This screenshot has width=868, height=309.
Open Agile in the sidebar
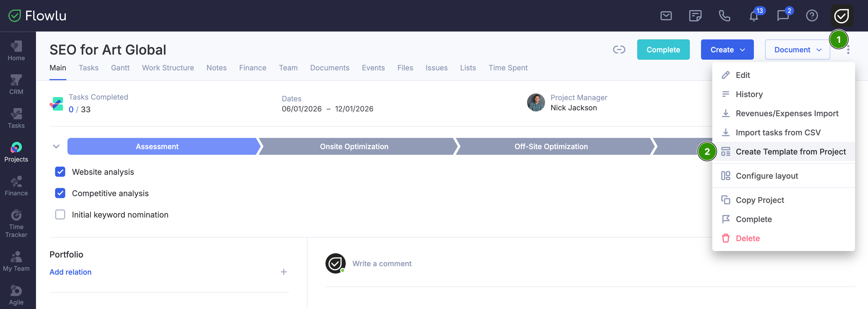click(16, 295)
